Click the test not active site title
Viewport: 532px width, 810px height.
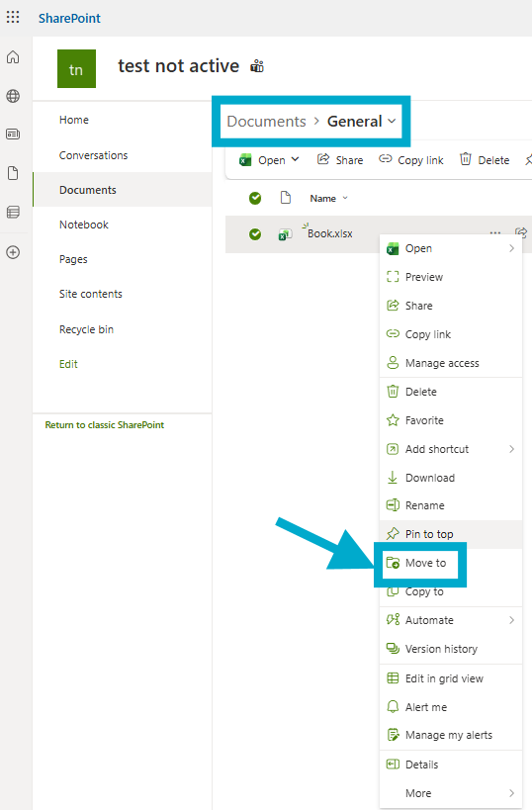(x=178, y=66)
